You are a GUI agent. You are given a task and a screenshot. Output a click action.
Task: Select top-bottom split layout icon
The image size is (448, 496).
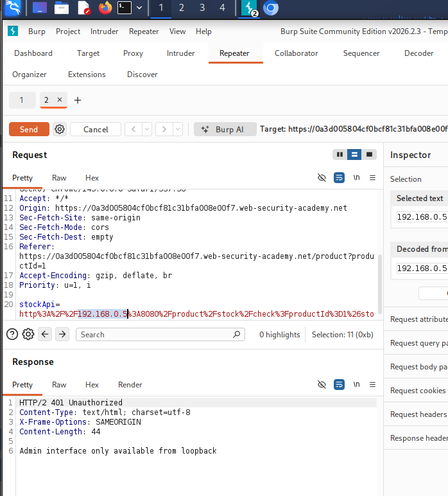[354, 154]
